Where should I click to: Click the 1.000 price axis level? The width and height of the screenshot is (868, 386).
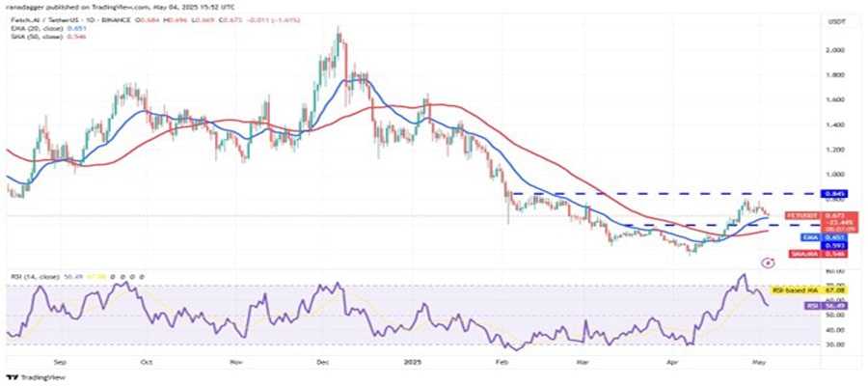coord(833,174)
